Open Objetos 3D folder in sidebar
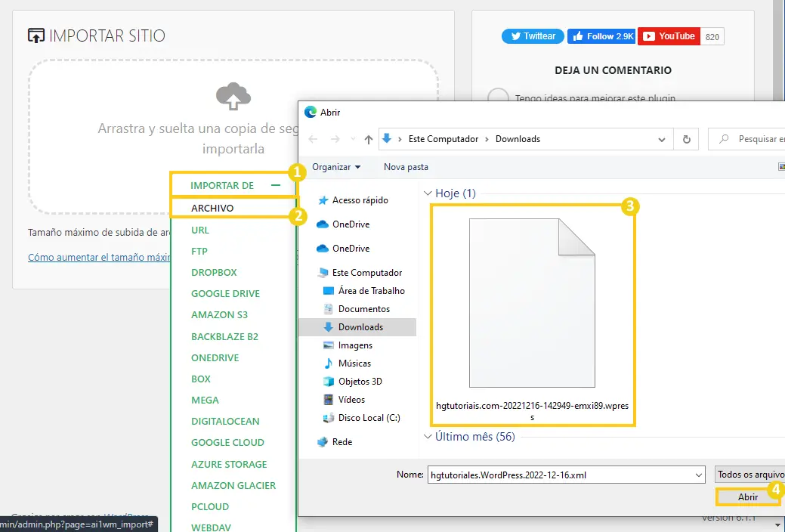785x532 pixels. pyautogui.click(x=353, y=381)
